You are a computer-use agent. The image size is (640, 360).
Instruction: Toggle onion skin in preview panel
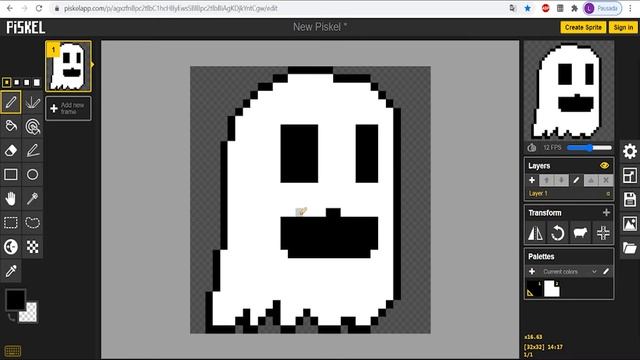(x=531, y=147)
